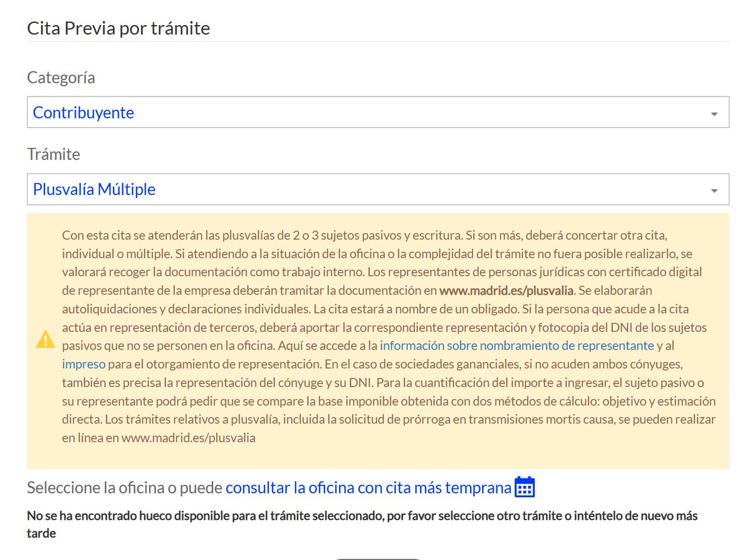
Task: Click the 'Trámite' field label
Action: (54, 154)
